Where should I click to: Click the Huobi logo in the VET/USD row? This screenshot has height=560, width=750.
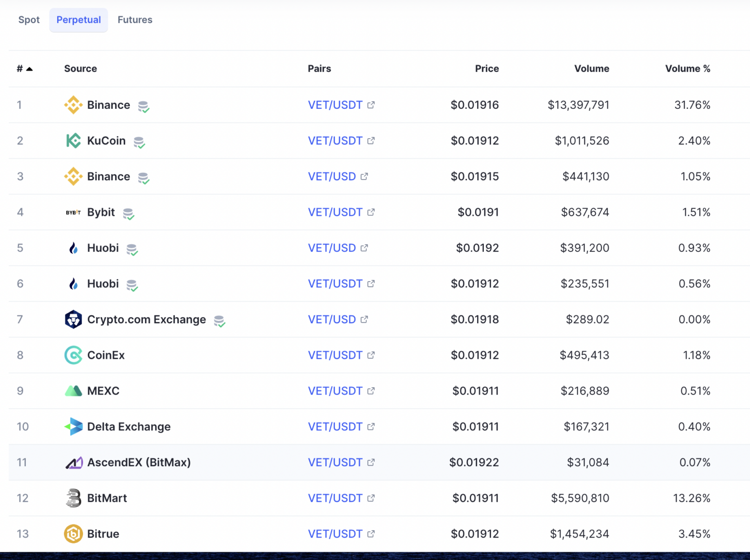pos(73,248)
